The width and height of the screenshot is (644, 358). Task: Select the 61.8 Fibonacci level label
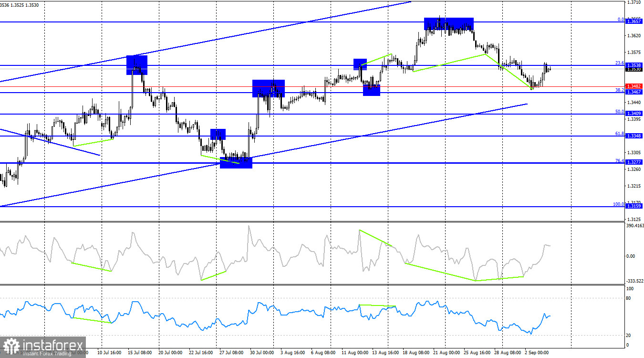coord(619,134)
